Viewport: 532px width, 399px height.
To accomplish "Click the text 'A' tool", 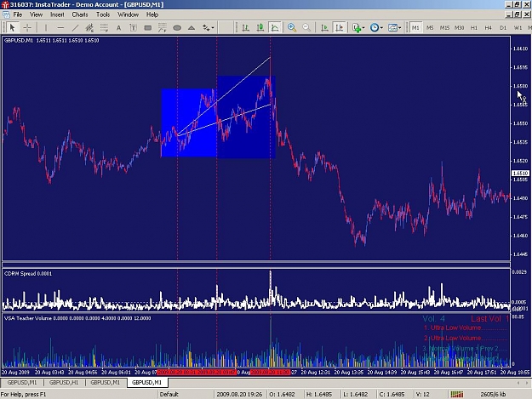I will coord(118,28).
